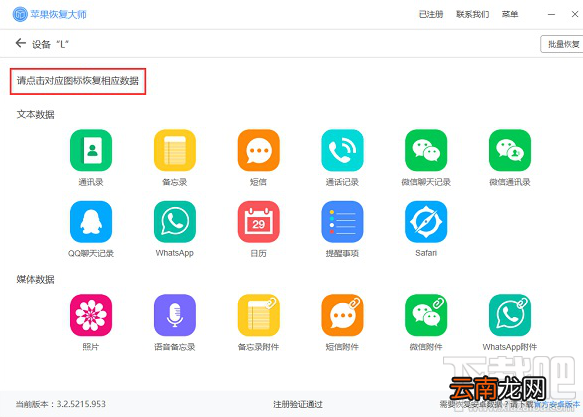Open the 备忘录 notes recovery icon
Screen dimensions: 583x417
coord(175,150)
